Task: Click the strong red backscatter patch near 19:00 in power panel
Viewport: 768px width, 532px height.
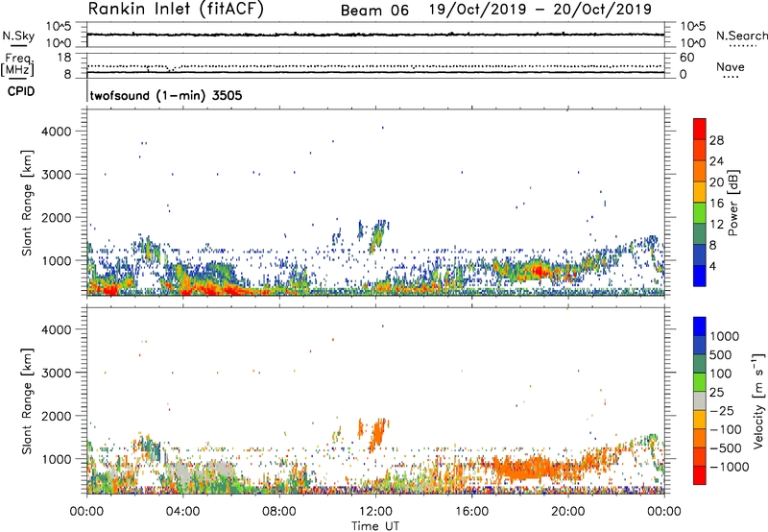Action: tap(539, 271)
